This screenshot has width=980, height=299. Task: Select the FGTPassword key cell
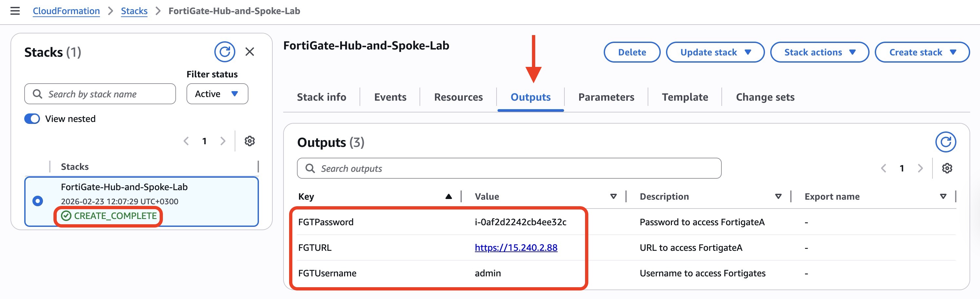(x=326, y=222)
